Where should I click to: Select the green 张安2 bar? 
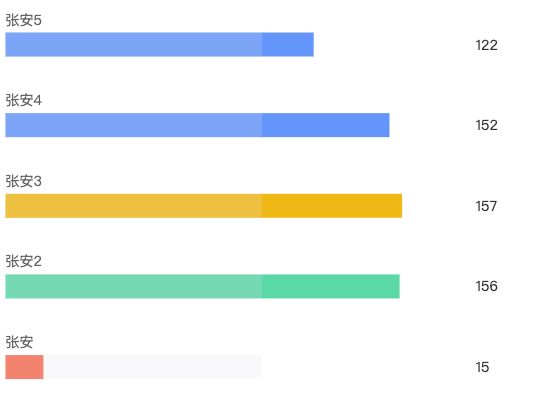[202, 286]
